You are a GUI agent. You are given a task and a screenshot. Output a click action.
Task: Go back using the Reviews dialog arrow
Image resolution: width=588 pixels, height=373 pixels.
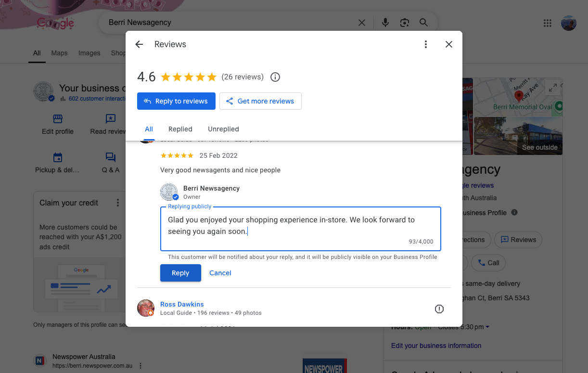139,44
